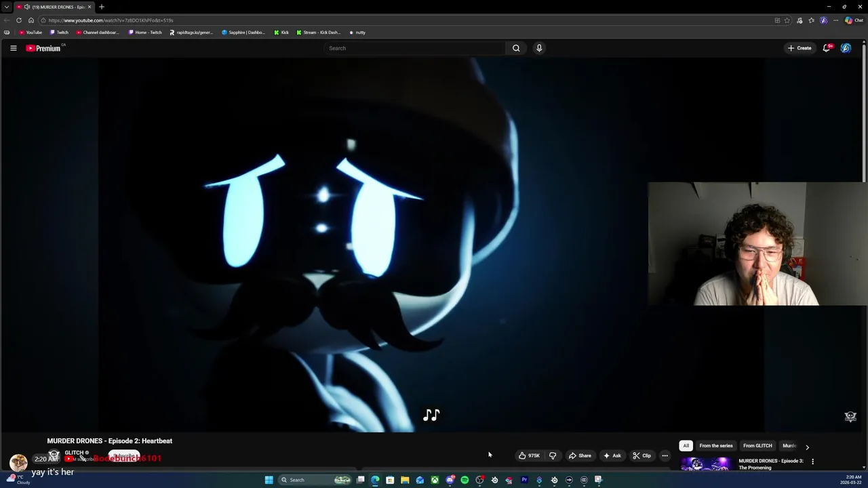Open the browser home button
This screenshot has height=488, width=868.
coord(31,20)
